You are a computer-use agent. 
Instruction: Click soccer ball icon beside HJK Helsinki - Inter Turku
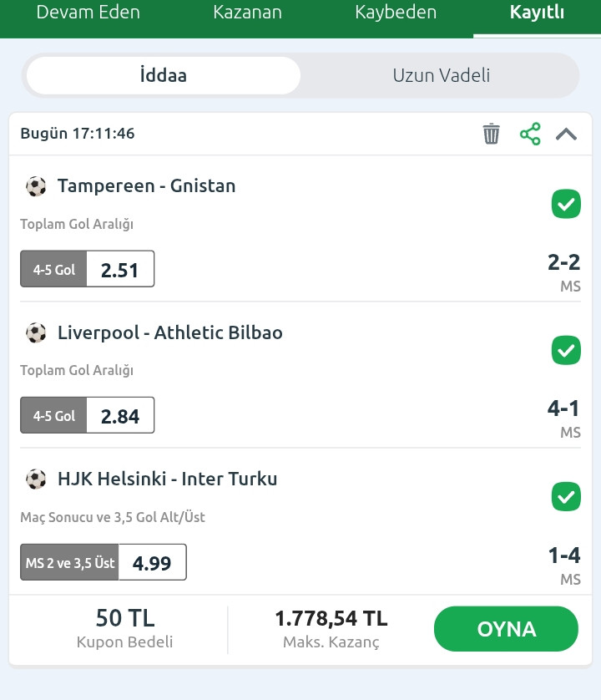[x=36, y=479]
